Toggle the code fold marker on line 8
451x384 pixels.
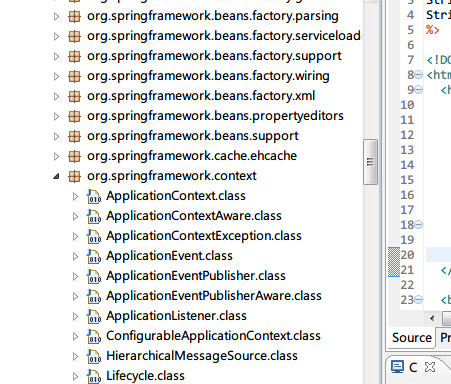click(x=419, y=75)
